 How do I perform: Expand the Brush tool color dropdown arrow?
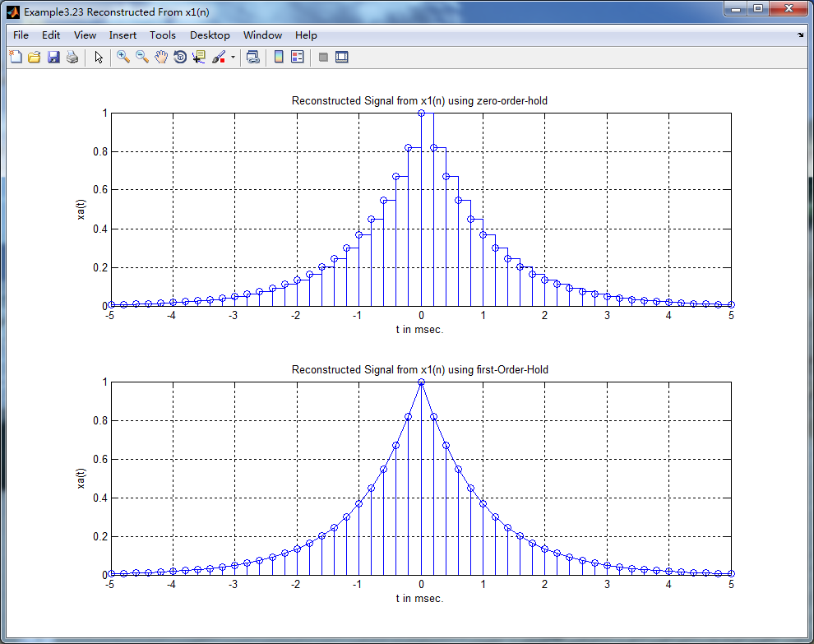tap(233, 58)
